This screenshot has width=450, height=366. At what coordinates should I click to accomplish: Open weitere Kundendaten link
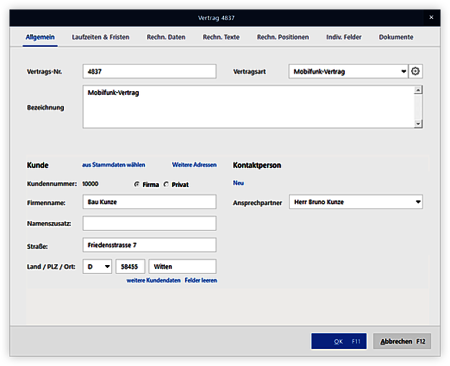[x=153, y=280]
